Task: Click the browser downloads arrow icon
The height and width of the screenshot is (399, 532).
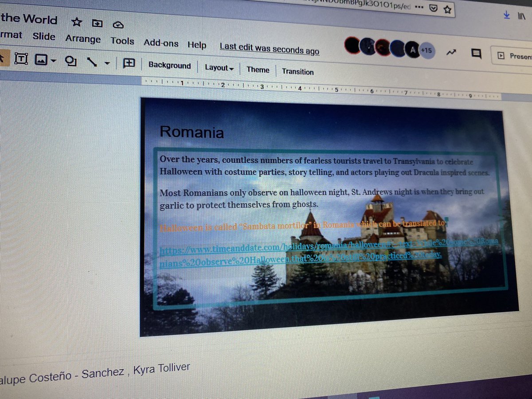Action: coord(507,15)
